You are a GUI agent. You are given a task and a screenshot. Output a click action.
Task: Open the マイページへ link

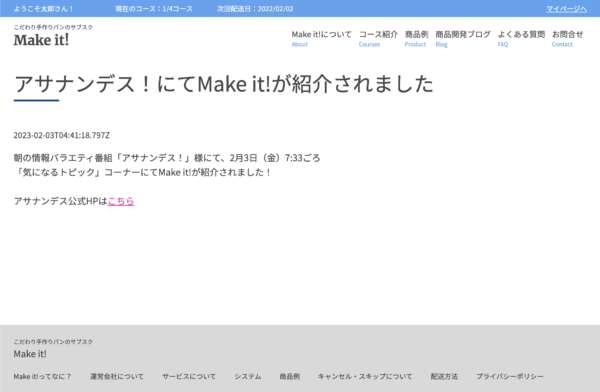click(x=566, y=9)
